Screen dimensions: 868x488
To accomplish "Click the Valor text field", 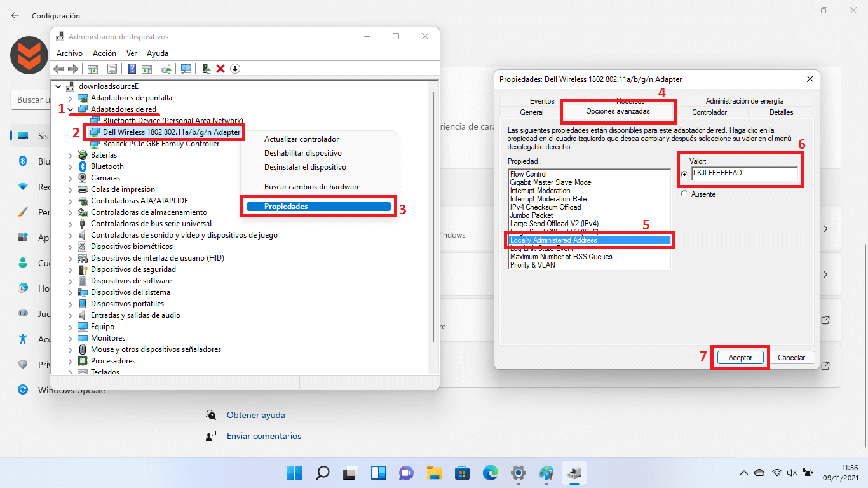I will [x=743, y=173].
